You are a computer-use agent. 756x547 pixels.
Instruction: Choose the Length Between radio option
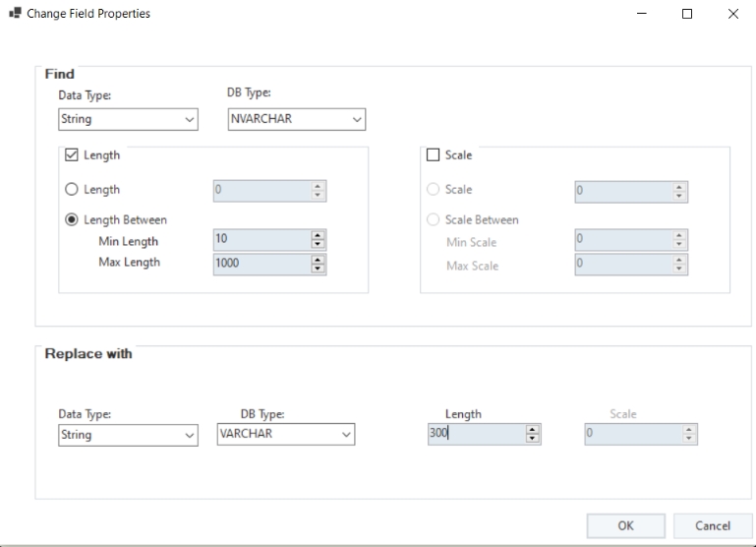tap(72, 220)
